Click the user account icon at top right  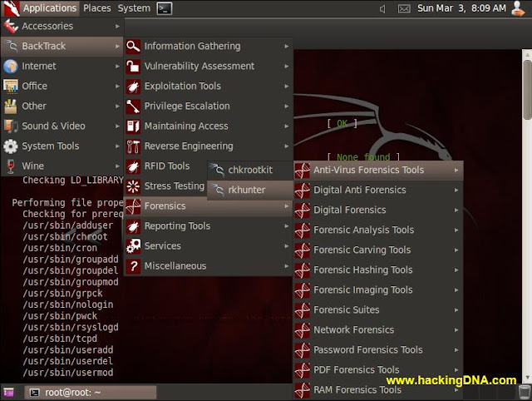(x=518, y=8)
